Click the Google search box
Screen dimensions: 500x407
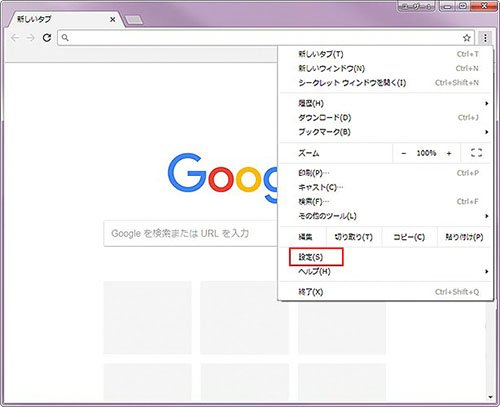tap(190, 233)
